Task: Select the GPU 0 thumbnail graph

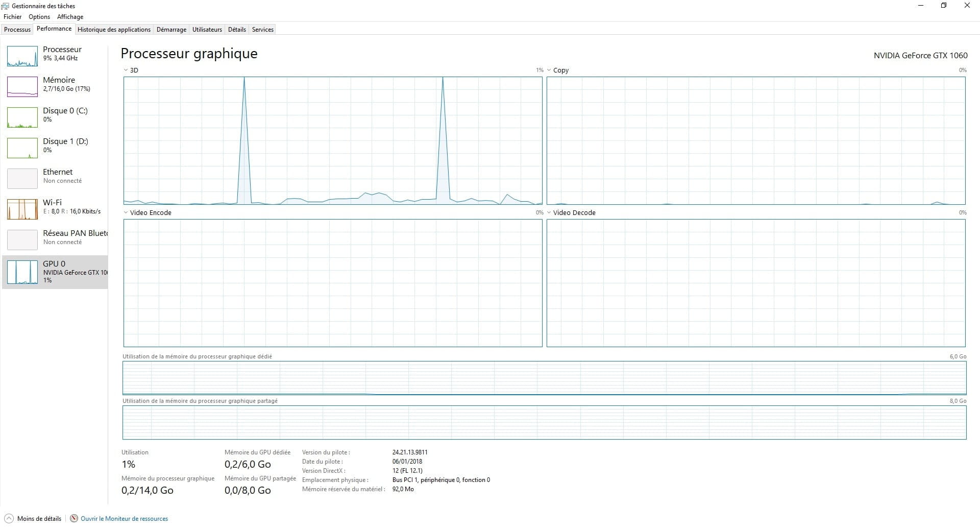Action: pyautogui.click(x=22, y=272)
